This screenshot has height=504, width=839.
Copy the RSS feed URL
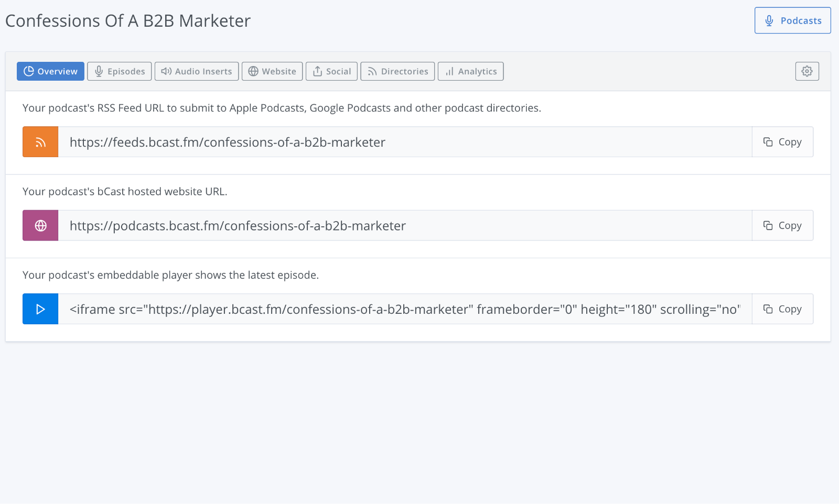[782, 142]
